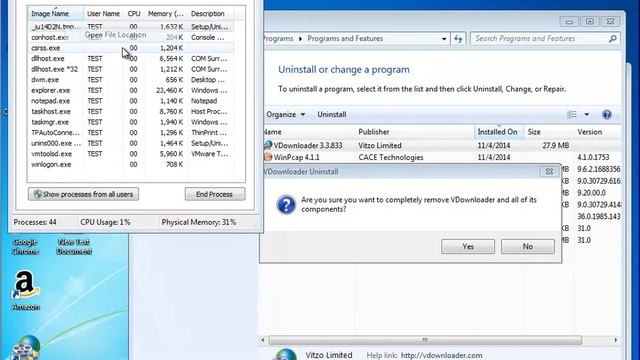This screenshot has height=360, width=640.
Task: Sort programs by Installed On column
Action: click(499, 132)
